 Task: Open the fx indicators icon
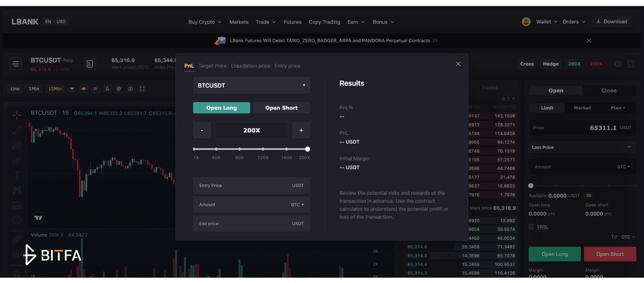(x=107, y=89)
